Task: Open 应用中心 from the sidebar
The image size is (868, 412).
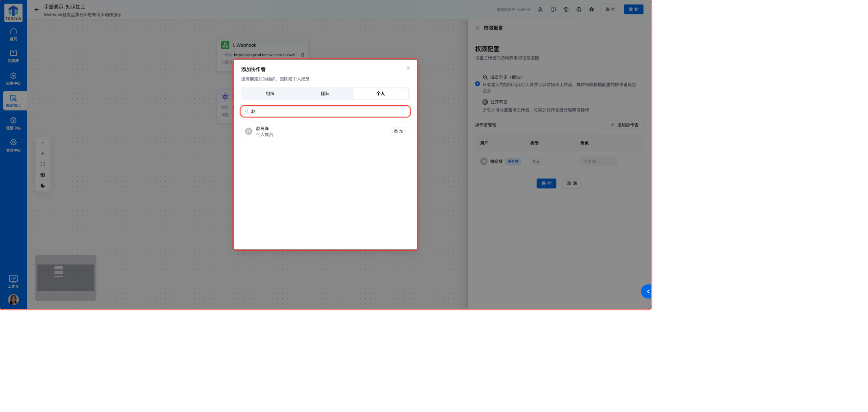Action: click(13, 78)
